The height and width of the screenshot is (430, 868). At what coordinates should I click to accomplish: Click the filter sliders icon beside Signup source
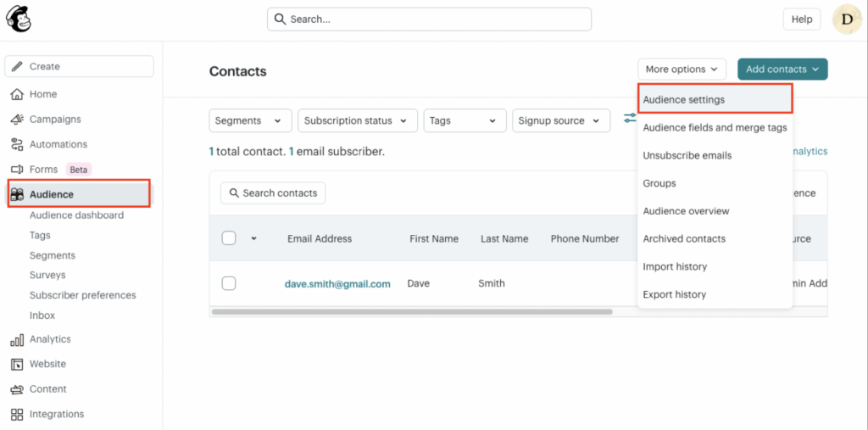point(630,118)
